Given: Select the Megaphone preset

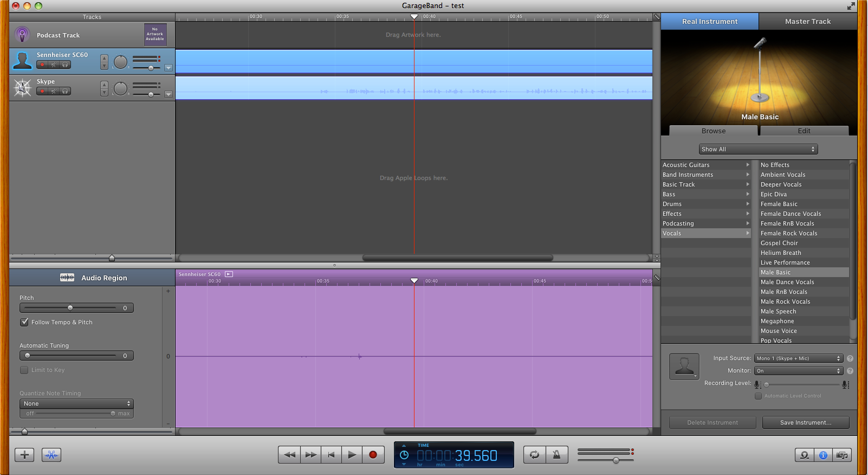Looking at the screenshot, I should pos(804,321).
